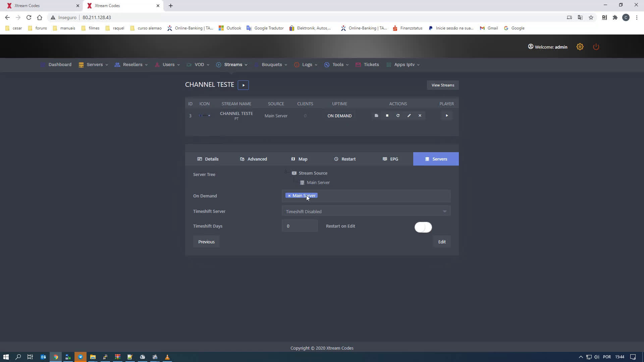The width and height of the screenshot is (644, 362).
Task: Delete stream using the X action icon
Action: tap(420, 116)
